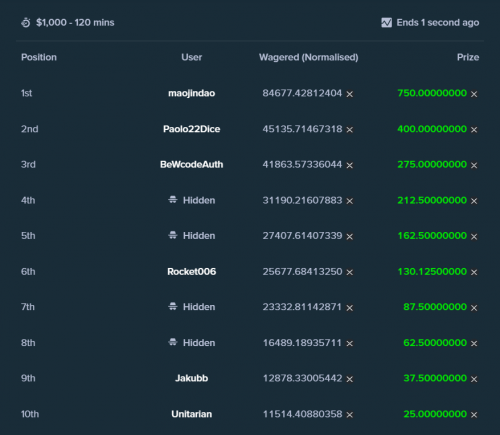Viewport: 500px width, 435px height.
Task: Click currency icon next to wagered 11514.40880358
Action: pyautogui.click(x=349, y=415)
